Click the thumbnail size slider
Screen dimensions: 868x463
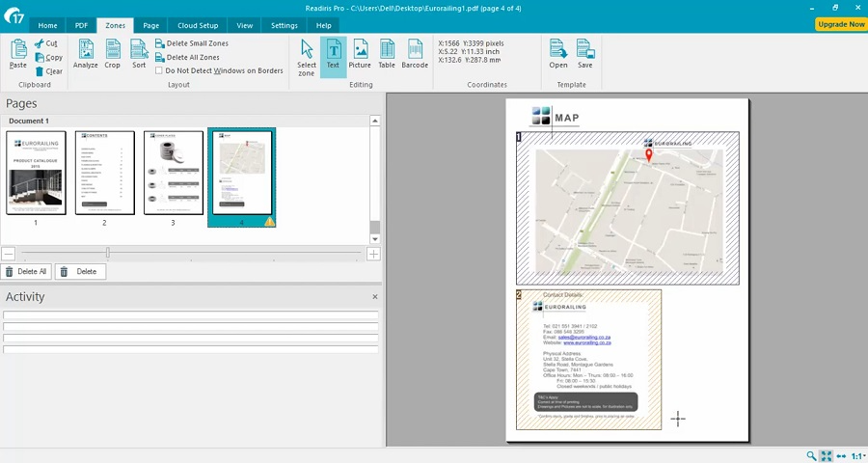coord(108,254)
